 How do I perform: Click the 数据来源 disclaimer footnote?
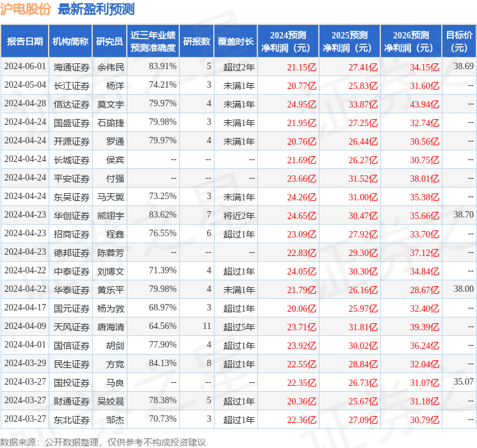click(x=103, y=442)
